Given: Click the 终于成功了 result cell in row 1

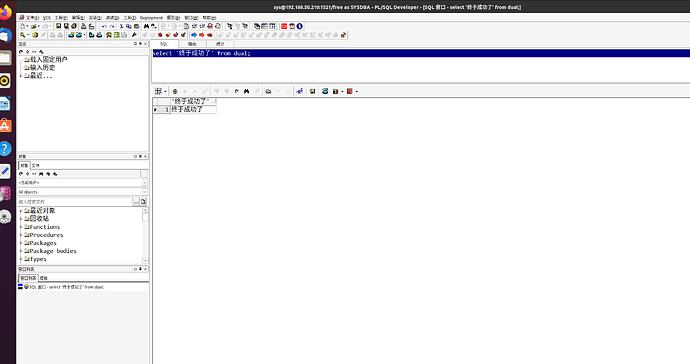Looking at the screenshot, I should click(193, 109).
